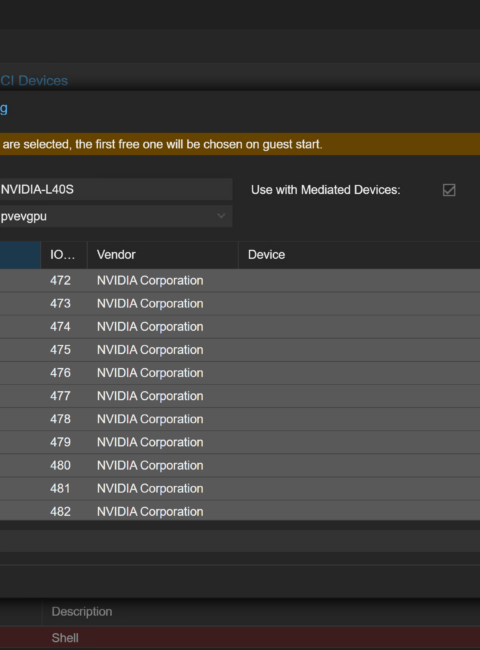Select the row with IOMMU group 475
This screenshot has height=650, width=480.
[x=240, y=350]
